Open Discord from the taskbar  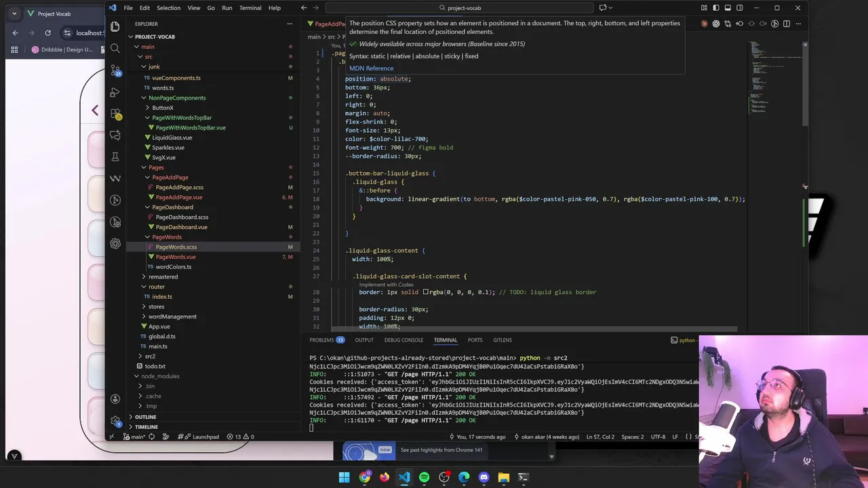484,477
